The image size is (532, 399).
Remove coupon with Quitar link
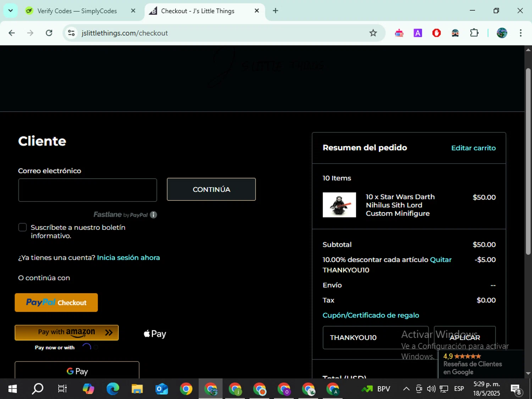pyautogui.click(x=441, y=260)
